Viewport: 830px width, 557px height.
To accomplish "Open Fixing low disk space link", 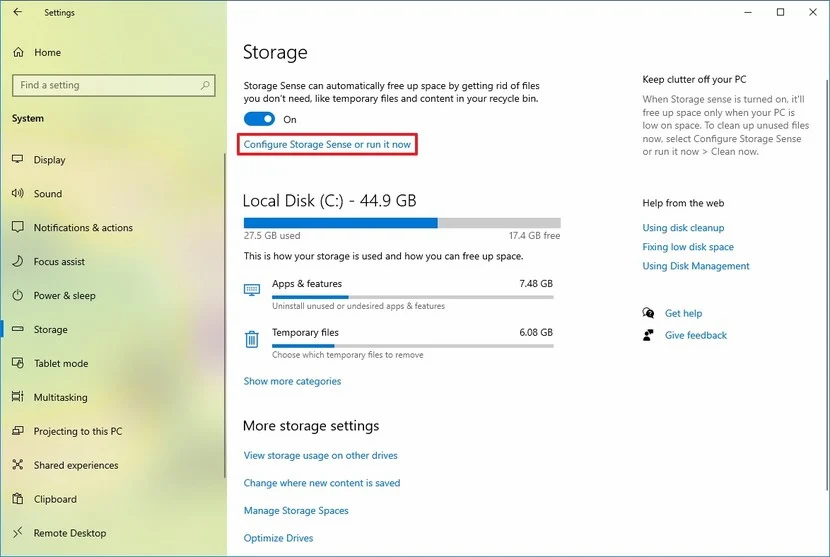I will 688,247.
